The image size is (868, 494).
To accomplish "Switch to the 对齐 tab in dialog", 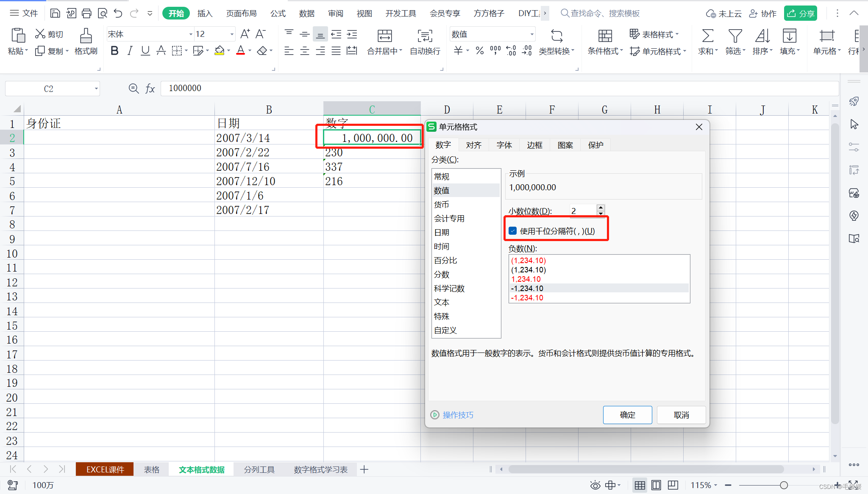I will [x=473, y=145].
